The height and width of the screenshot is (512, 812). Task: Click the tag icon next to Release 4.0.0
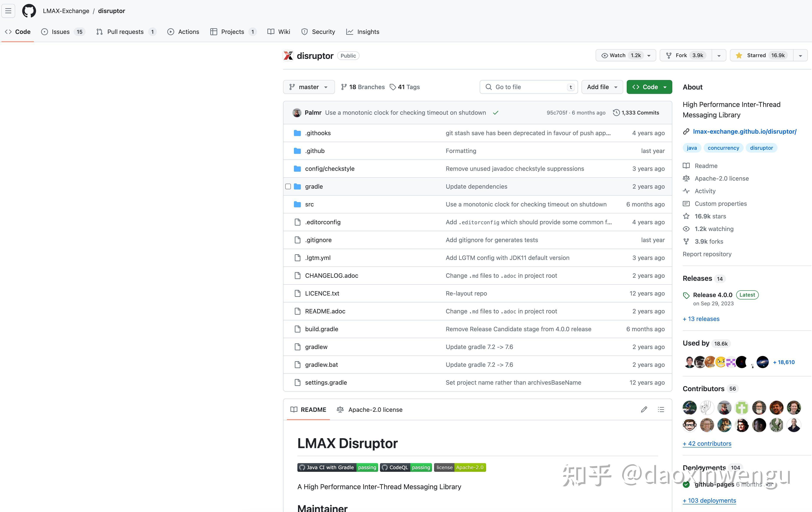click(686, 296)
